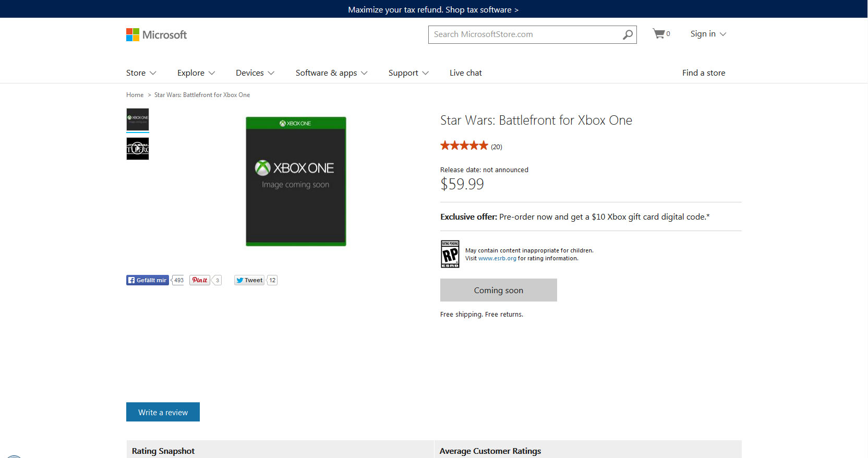868x458 pixels.
Task: Click Write a review button
Action: click(x=163, y=412)
